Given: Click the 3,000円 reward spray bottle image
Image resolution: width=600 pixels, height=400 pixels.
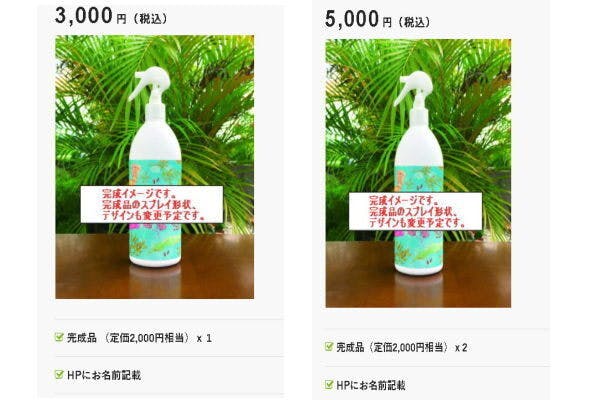Looking at the screenshot, I should pyautogui.click(x=155, y=167).
